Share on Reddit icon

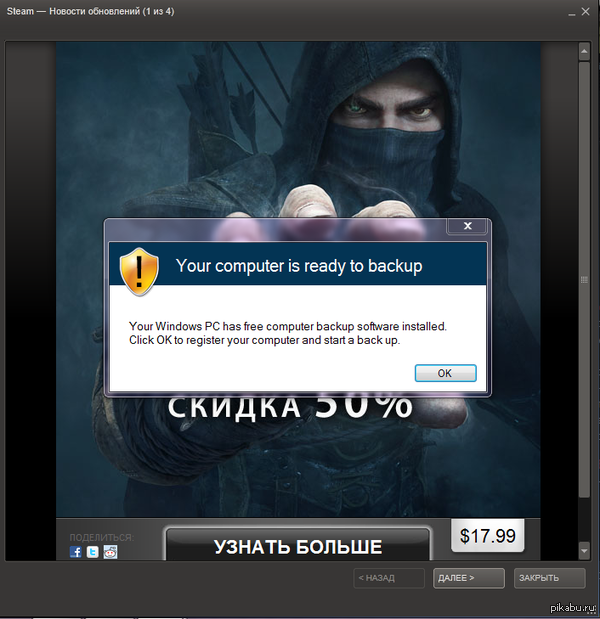[110, 551]
